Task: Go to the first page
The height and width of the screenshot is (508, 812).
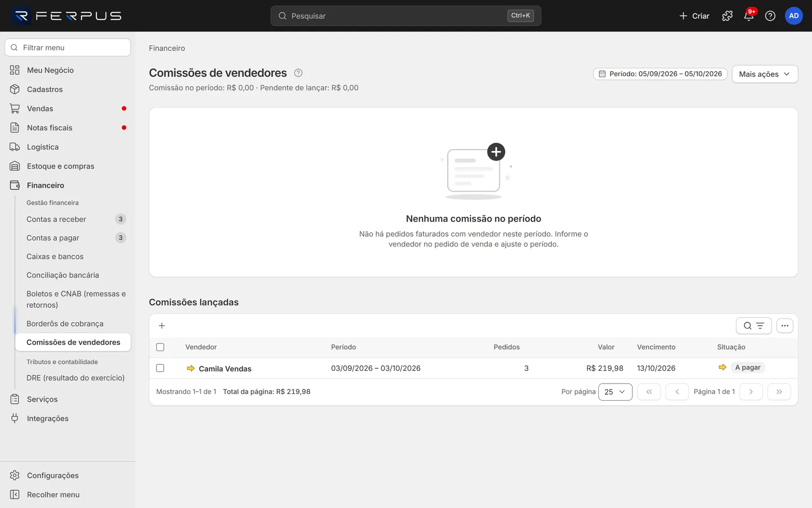Action: tap(649, 392)
